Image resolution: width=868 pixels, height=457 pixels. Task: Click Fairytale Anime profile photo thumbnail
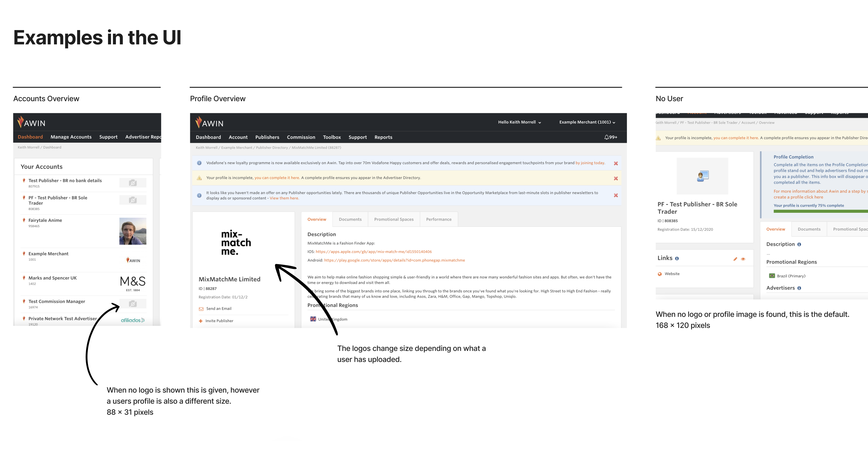(133, 231)
